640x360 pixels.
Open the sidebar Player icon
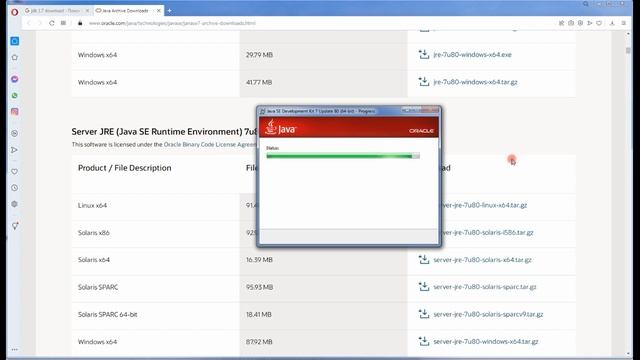15,133
